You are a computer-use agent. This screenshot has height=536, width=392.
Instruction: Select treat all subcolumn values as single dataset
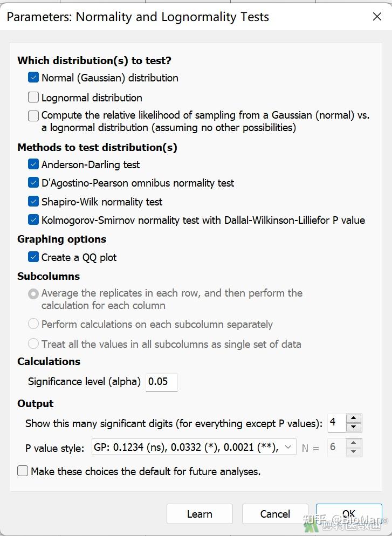tap(33, 343)
